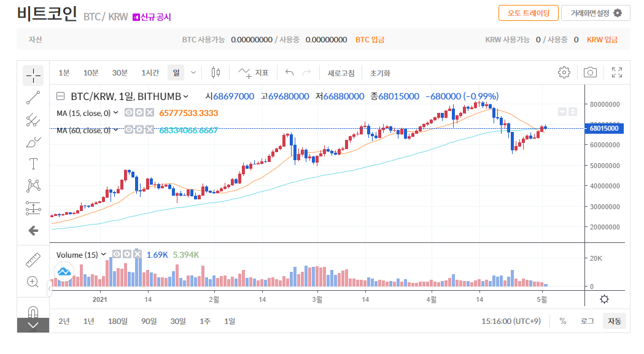644x354 pixels.
Task: Toggle percent scale mode
Action: [x=563, y=321]
